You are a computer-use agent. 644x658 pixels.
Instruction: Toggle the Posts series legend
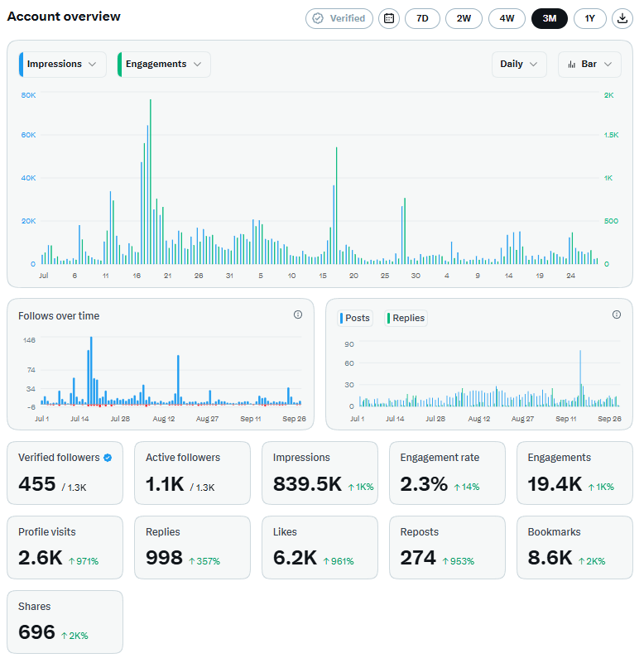pyautogui.click(x=355, y=318)
